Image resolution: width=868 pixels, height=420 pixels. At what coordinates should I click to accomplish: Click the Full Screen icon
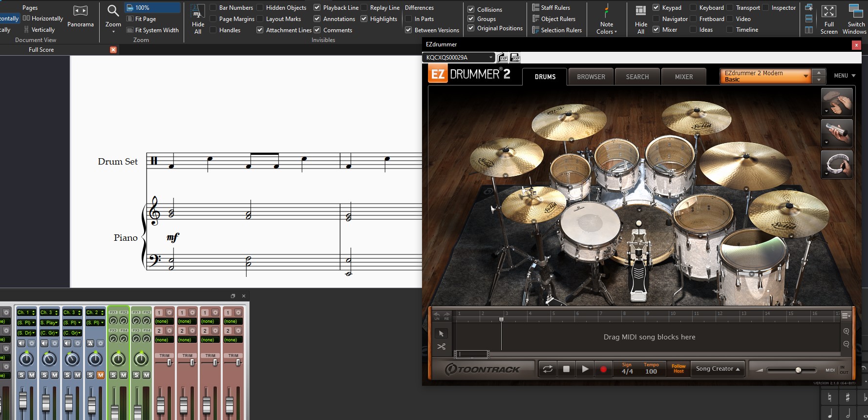[828, 12]
